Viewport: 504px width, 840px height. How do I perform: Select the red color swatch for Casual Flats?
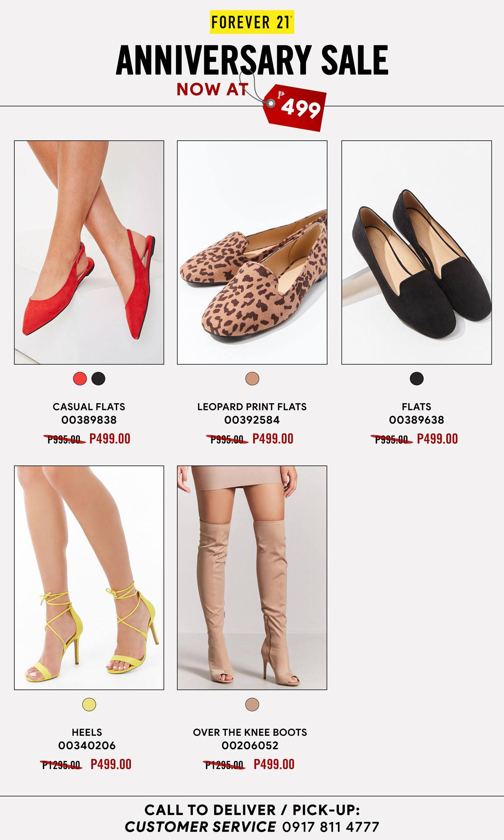[x=80, y=378]
